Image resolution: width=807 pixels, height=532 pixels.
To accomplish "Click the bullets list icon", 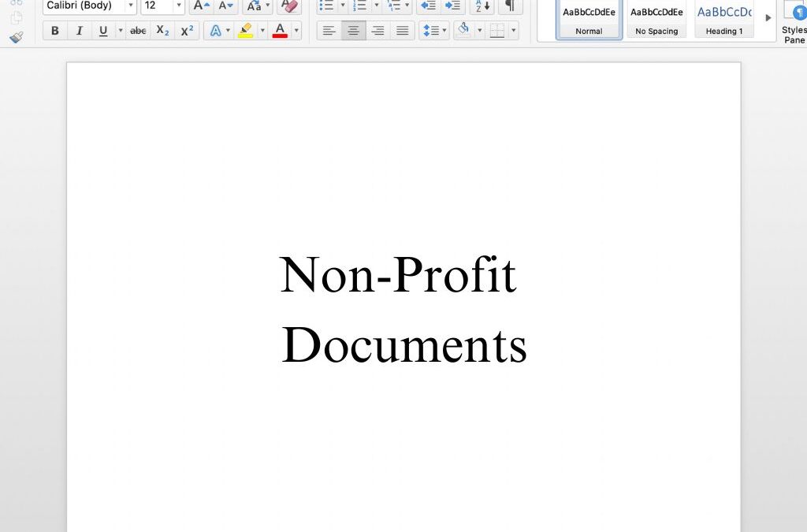I will tap(326, 6).
